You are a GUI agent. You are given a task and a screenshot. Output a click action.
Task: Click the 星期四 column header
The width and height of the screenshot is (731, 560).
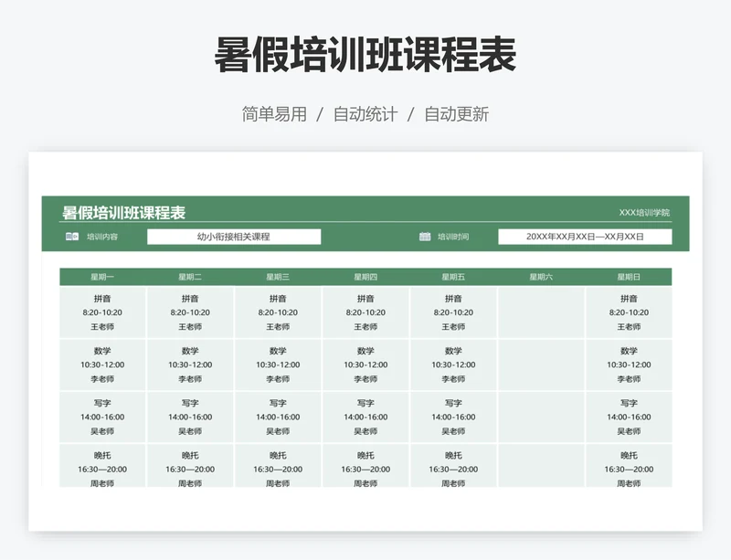tap(365, 277)
